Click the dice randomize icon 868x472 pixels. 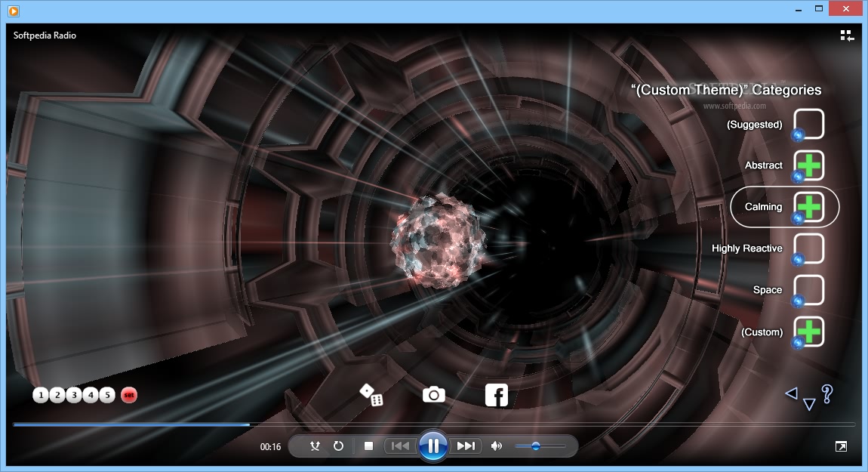(x=371, y=395)
